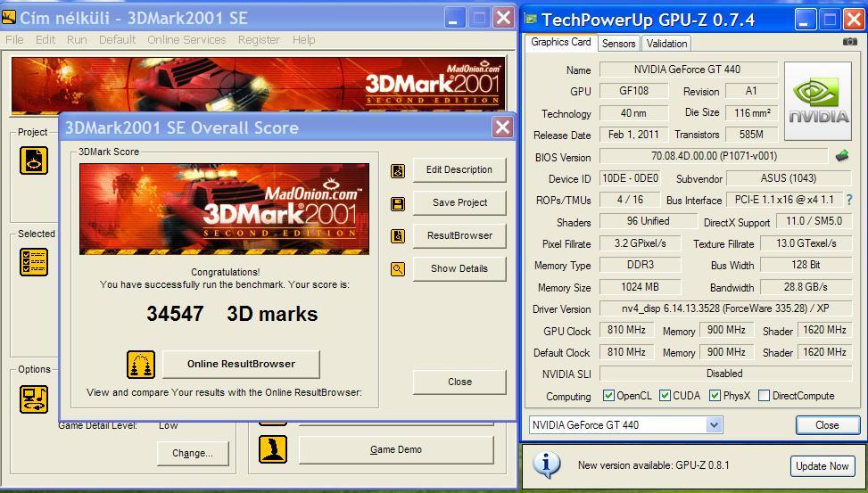Open the Run menu in 3DMark2001
868x493 pixels.
click(77, 40)
